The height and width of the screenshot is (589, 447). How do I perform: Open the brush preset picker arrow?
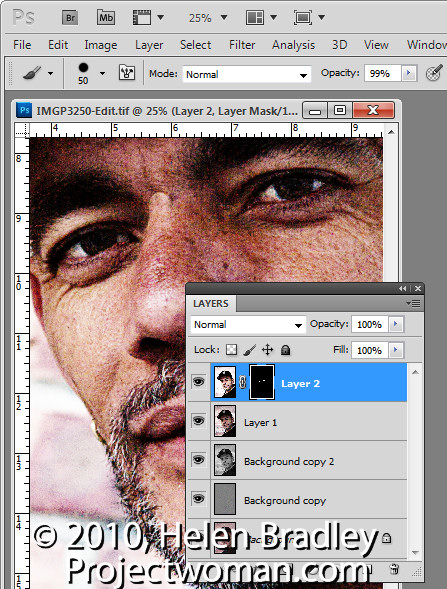102,73
